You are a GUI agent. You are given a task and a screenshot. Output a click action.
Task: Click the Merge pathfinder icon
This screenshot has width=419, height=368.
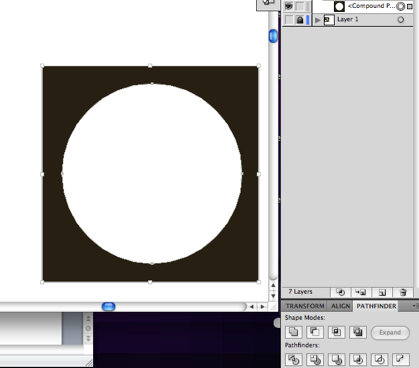coord(336,359)
